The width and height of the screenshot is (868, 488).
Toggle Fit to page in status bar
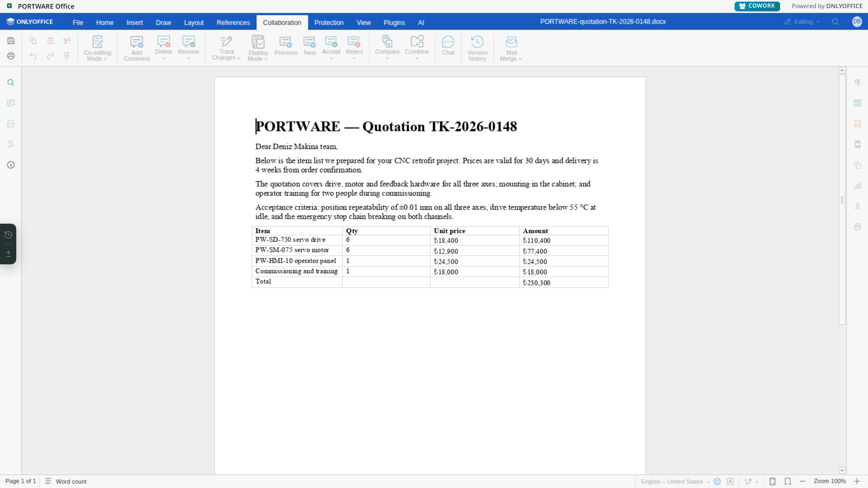(x=772, y=481)
